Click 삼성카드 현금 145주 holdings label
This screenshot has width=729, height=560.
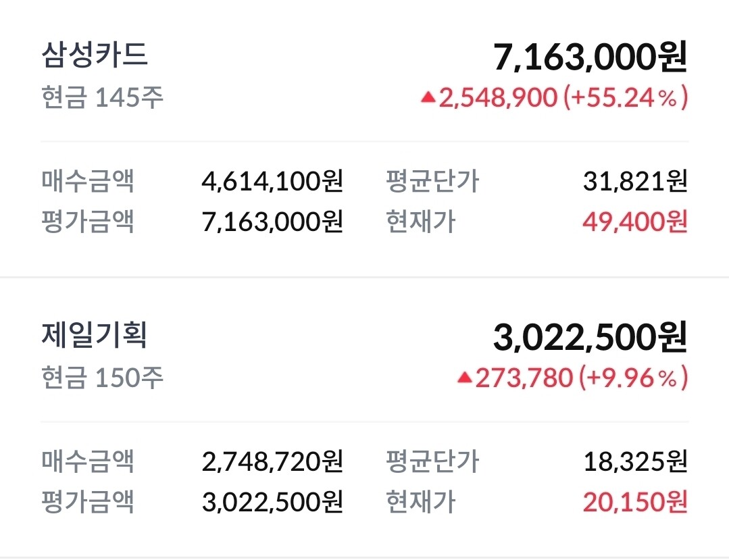pyautogui.click(x=102, y=99)
